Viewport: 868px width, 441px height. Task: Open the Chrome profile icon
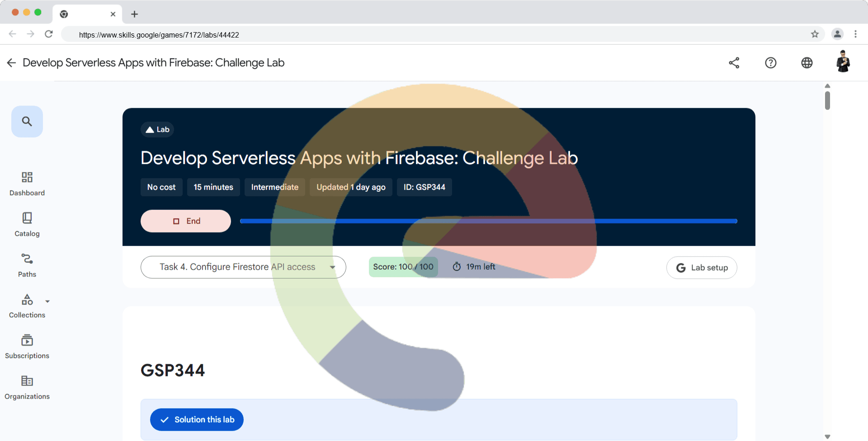click(x=837, y=34)
